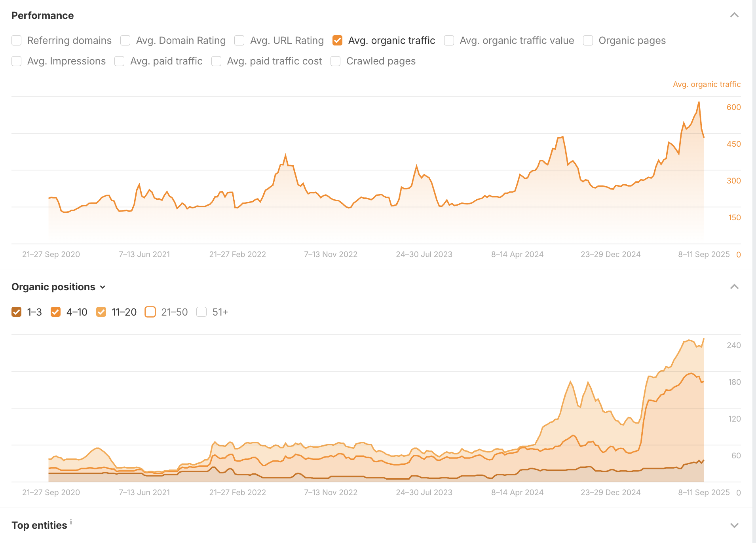Image resolution: width=756 pixels, height=543 pixels.
Task: Check the Avg. URL Rating box
Action: coord(239,40)
